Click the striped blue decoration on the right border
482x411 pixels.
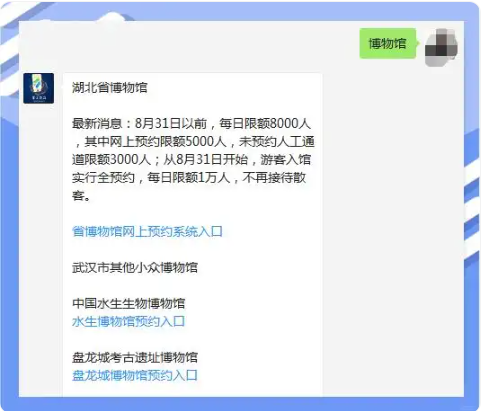[x=472, y=200]
